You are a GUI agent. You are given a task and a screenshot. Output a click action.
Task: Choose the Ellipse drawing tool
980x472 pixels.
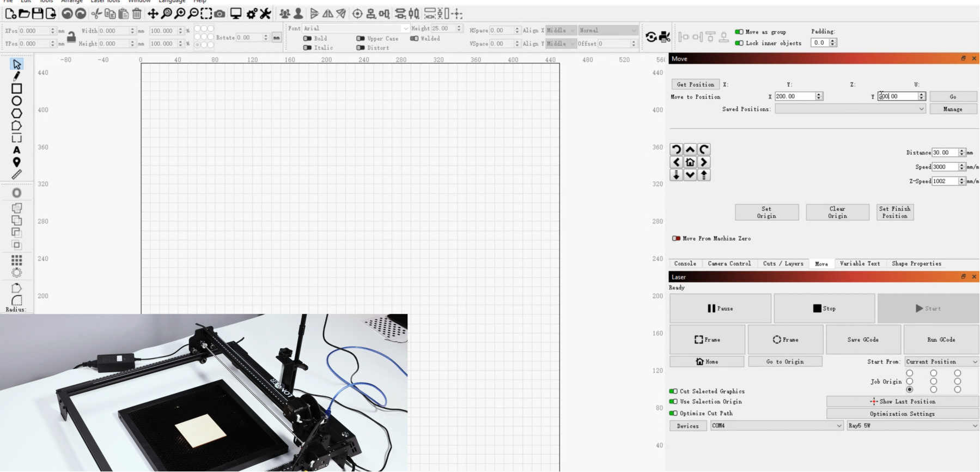pos(16,101)
